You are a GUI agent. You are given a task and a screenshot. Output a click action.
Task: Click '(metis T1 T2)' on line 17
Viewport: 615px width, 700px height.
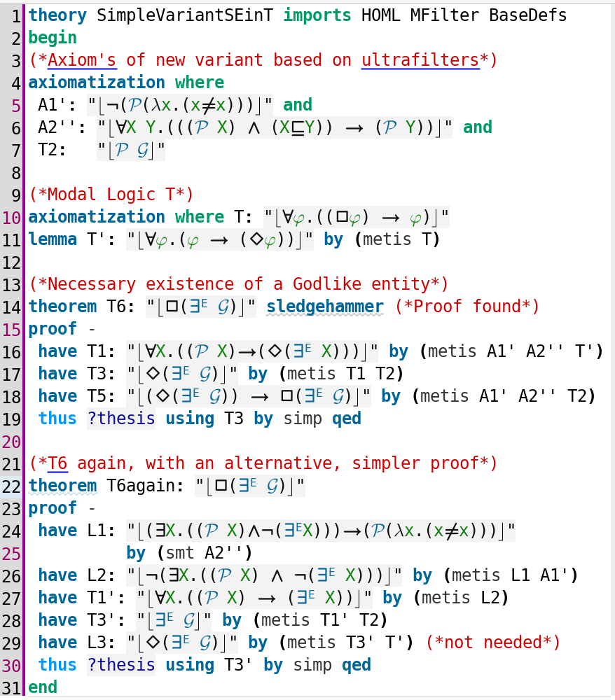click(x=342, y=374)
